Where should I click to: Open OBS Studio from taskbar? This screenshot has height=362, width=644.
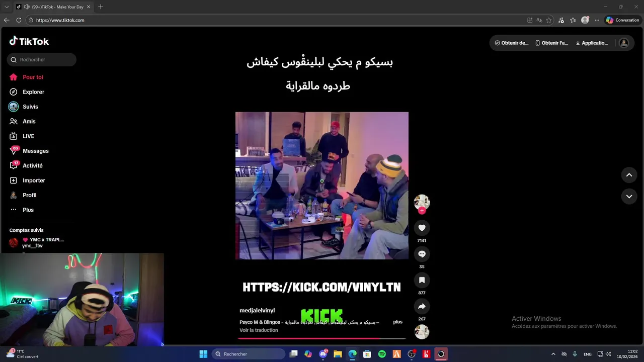pyautogui.click(x=412, y=354)
